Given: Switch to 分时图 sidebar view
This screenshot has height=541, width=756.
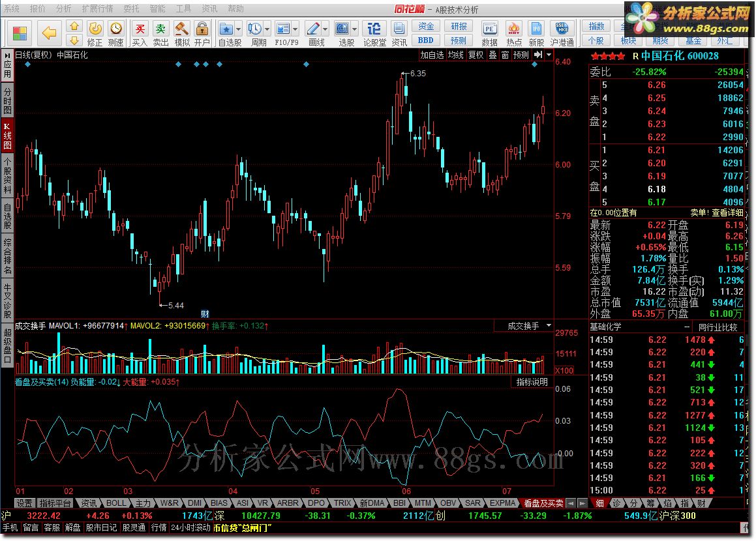Looking at the screenshot, I should [7, 100].
